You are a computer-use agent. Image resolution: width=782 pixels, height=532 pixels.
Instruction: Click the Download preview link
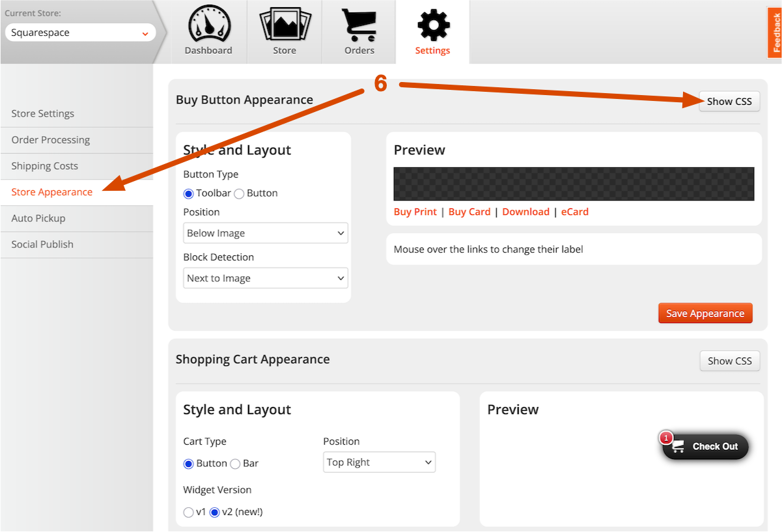(526, 212)
